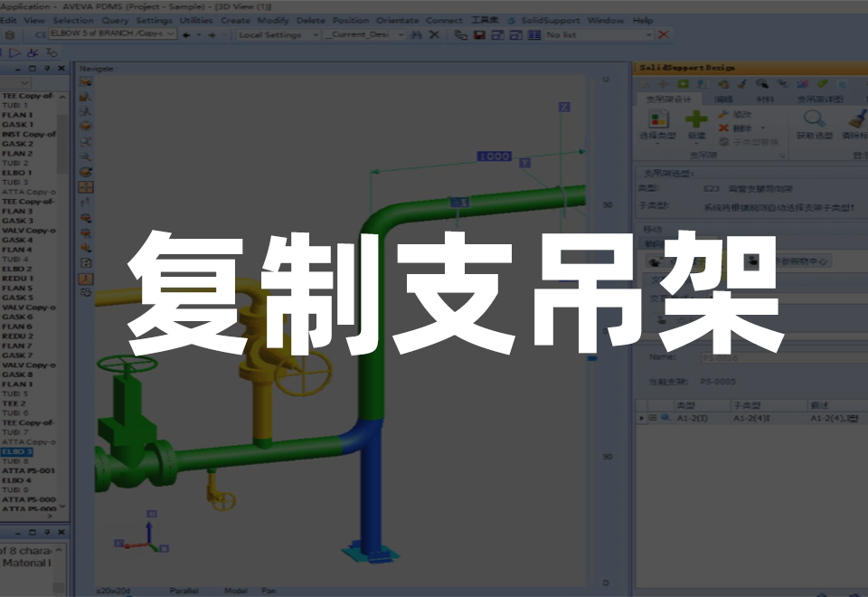Go forward with the right arrow button
Viewport: 868px width, 597px height.
click(x=212, y=35)
